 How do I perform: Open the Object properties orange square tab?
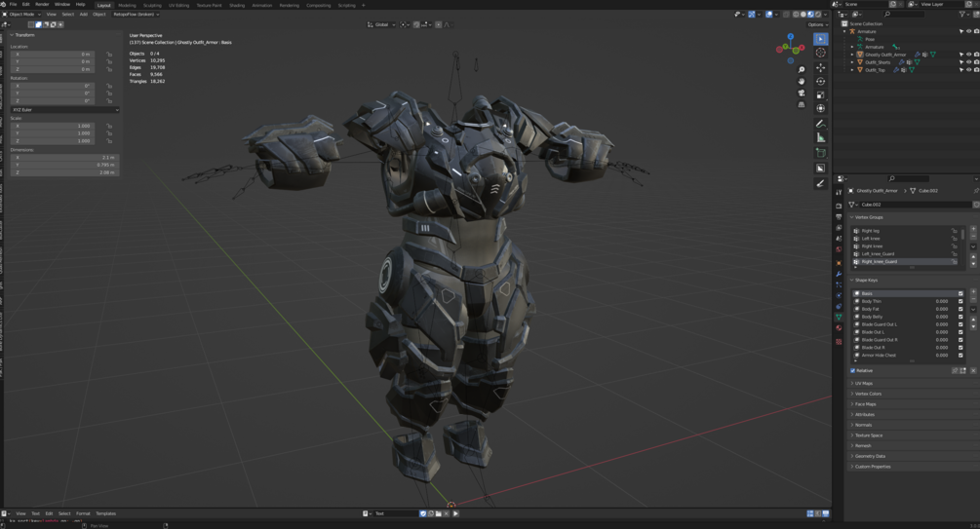tap(839, 263)
